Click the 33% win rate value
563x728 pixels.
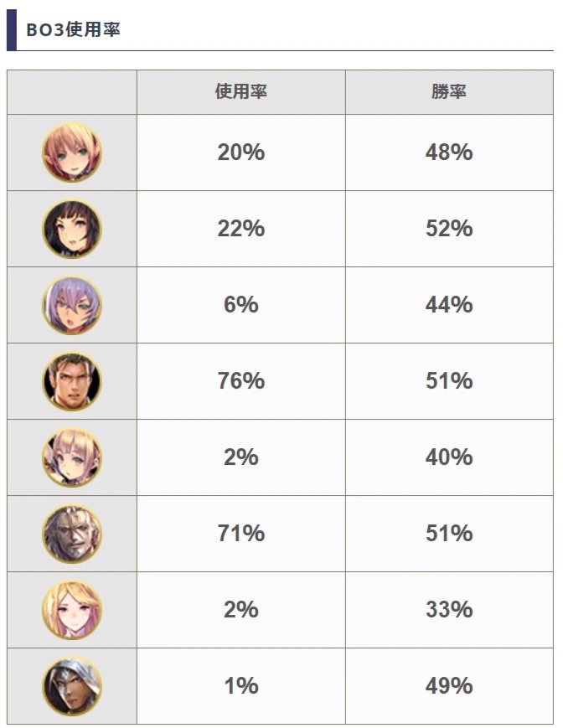(449, 610)
